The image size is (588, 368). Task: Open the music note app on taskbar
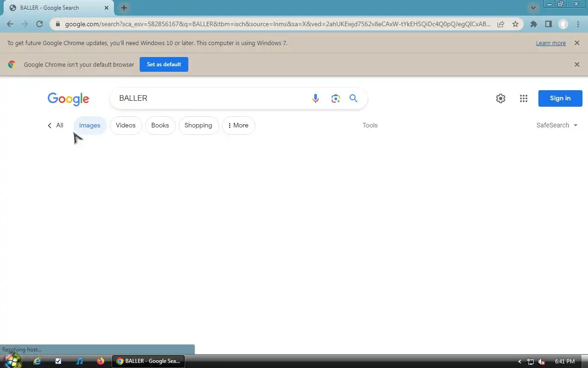click(79, 361)
